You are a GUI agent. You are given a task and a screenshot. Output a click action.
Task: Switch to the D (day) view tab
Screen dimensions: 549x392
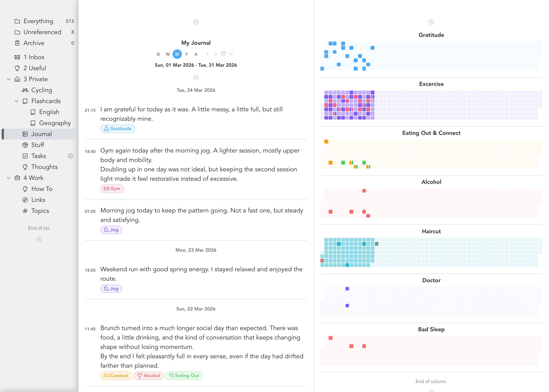(x=158, y=54)
